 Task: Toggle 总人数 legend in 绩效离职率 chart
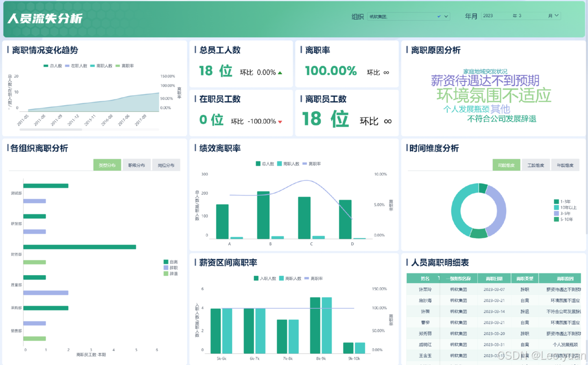tap(265, 164)
